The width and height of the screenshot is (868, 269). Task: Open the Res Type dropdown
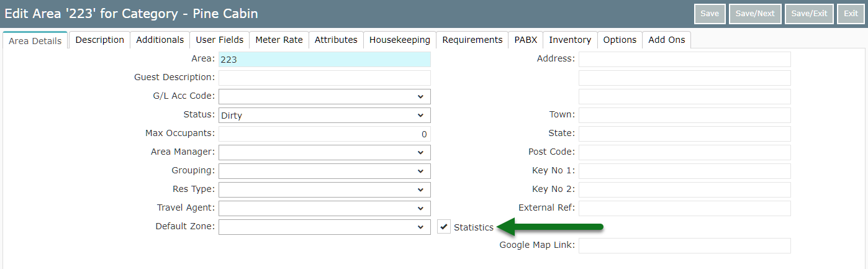(x=324, y=189)
